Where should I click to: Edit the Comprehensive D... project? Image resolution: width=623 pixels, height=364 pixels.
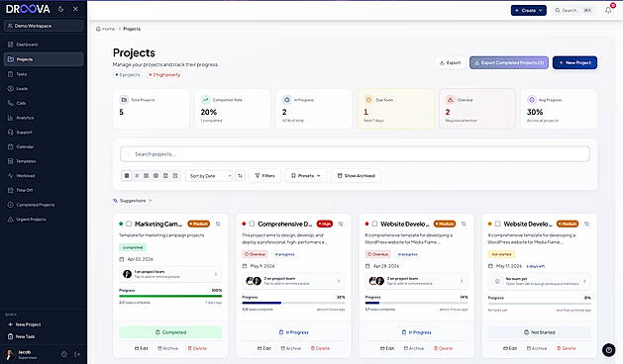coord(264,348)
